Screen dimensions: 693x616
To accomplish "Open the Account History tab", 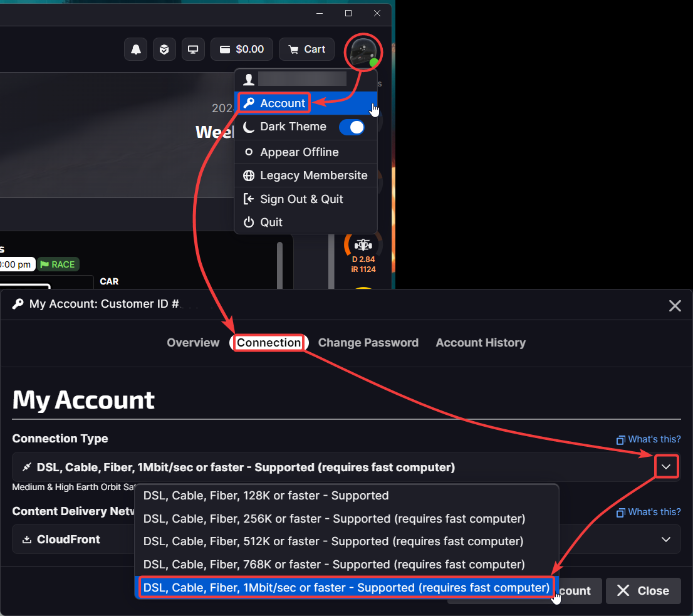I will [481, 343].
